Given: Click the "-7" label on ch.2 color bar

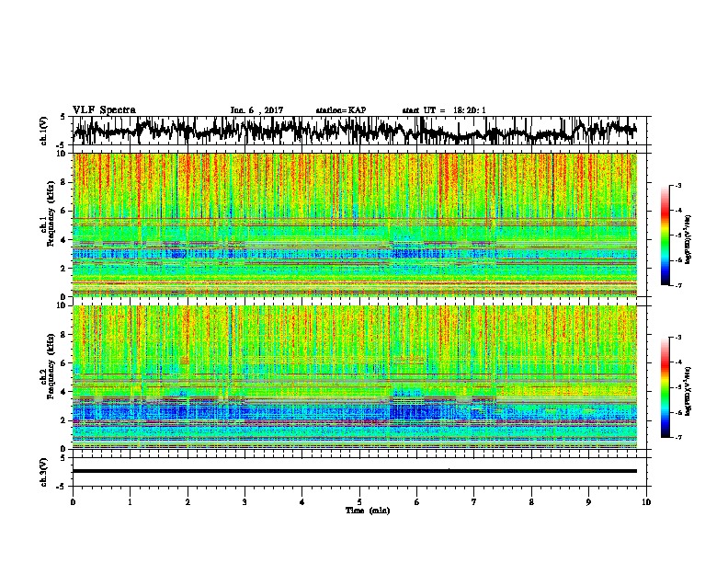Looking at the screenshot, I should pos(677,438).
